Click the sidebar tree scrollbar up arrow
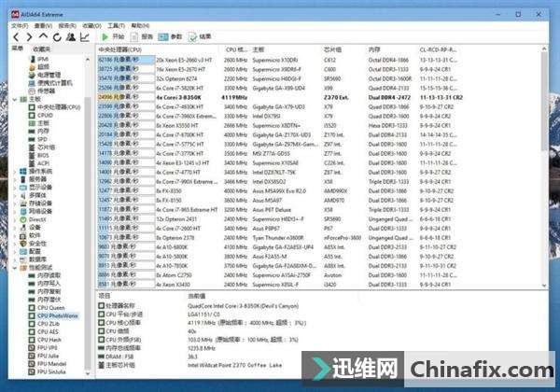 [88, 59]
